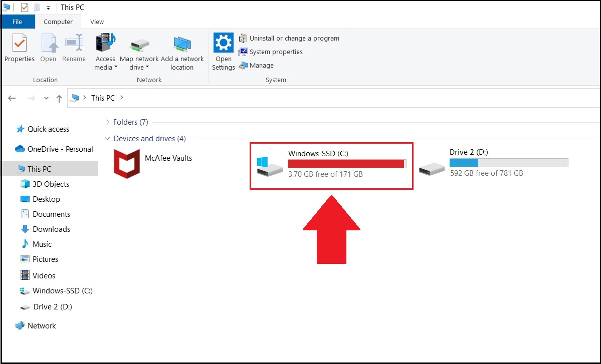Switch to the View ribbon tab
601x364 pixels.
tap(97, 22)
